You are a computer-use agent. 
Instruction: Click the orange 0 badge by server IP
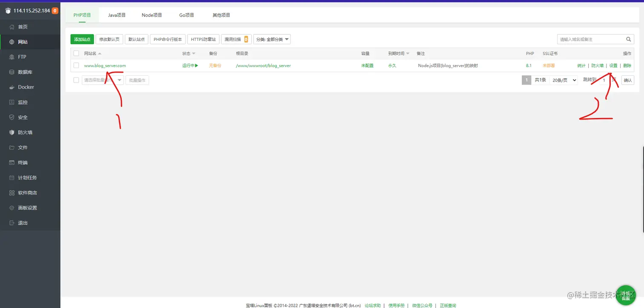[55, 11]
